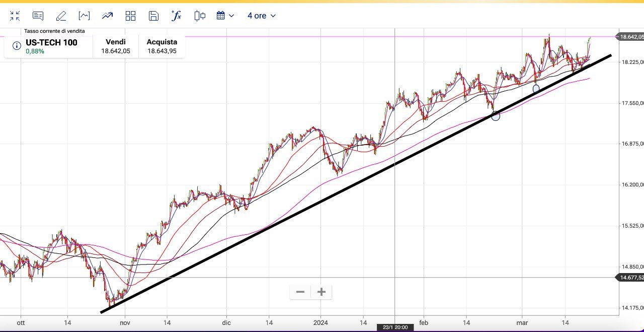Add an indicator with fx icon
The width and height of the screenshot is (644, 332).
click(x=176, y=16)
